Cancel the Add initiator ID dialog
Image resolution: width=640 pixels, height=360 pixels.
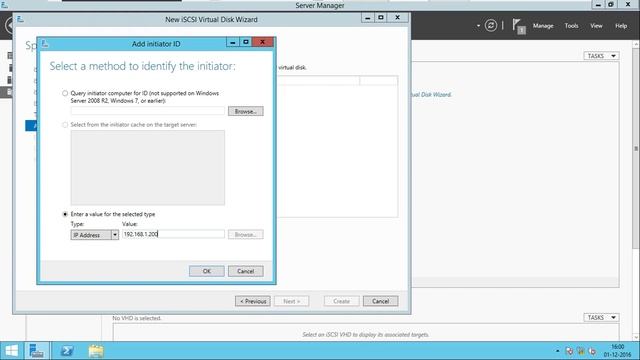(x=246, y=271)
